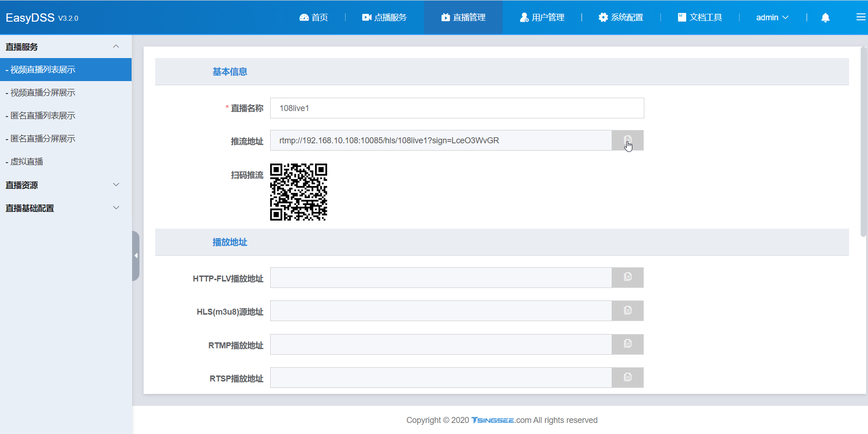The image size is (868, 434).
Task: Select 视频直播分屏展示 in sidebar
Action: [x=66, y=93]
